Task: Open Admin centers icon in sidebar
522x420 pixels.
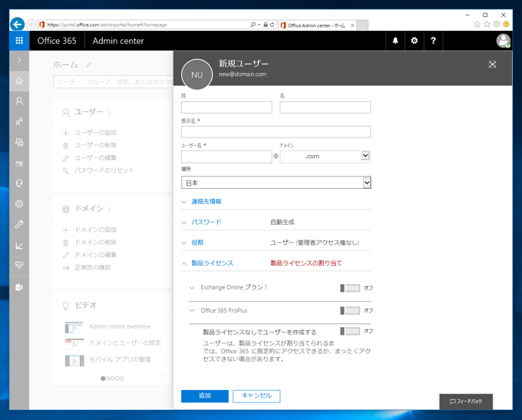Action: pyautogui.click(x=19, y=287)
